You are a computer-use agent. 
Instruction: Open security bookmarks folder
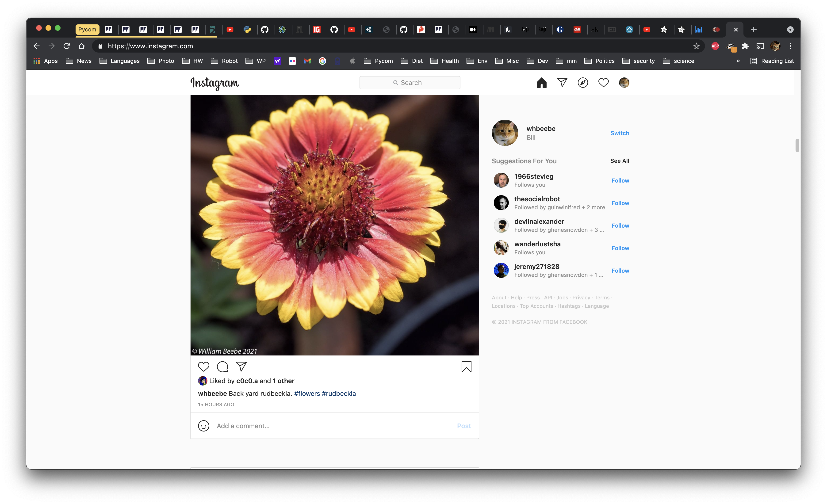639,61
